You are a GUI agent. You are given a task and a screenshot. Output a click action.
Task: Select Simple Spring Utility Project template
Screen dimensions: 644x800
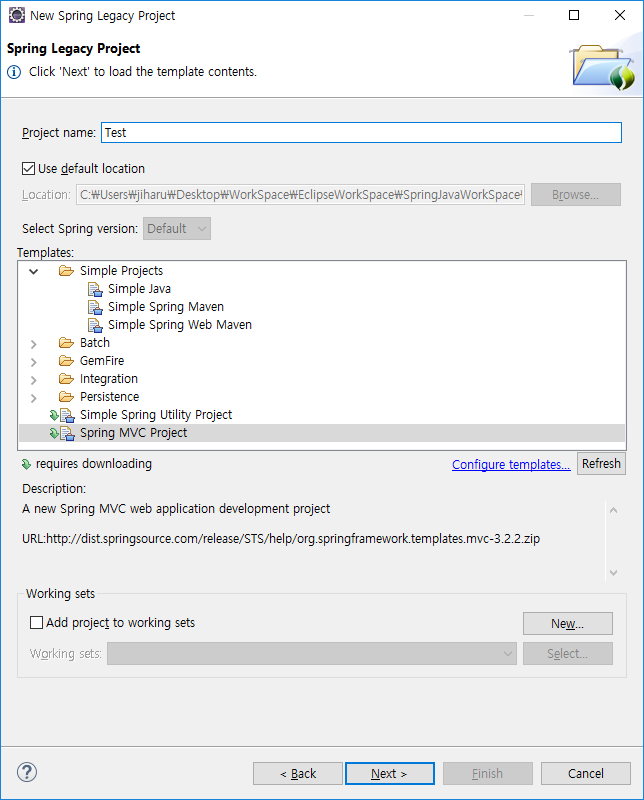(156, 415)
